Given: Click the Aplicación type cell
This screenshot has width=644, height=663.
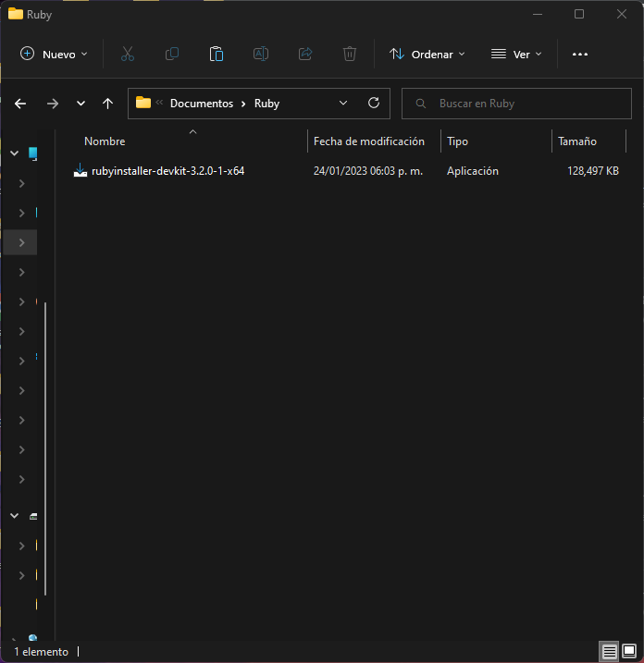Looking at the screenshot, I should (473, 171).
